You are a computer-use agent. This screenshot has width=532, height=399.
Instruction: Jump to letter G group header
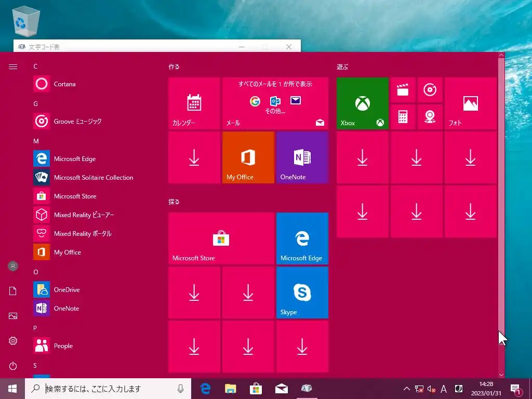(x=35, y=104)
